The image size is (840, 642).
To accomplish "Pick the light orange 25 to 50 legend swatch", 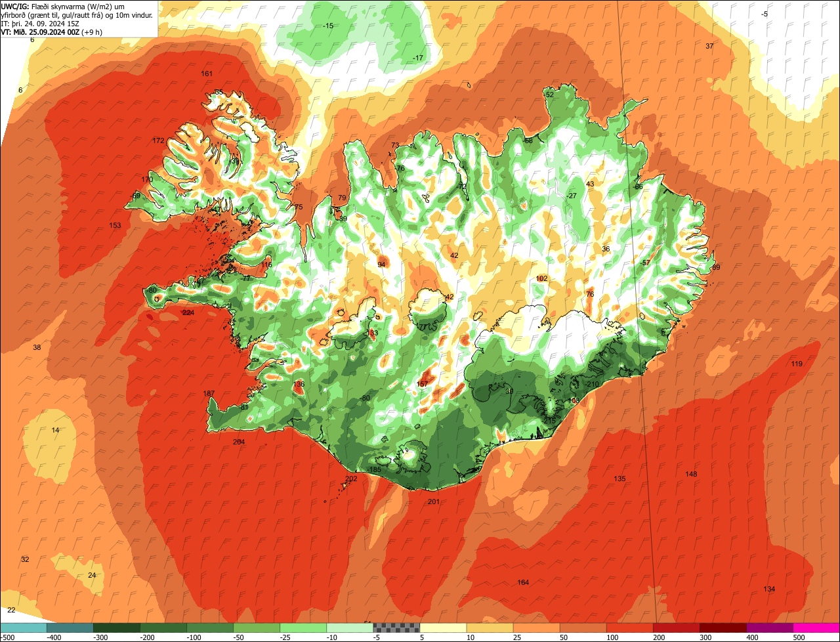I will tap(535, 628).
